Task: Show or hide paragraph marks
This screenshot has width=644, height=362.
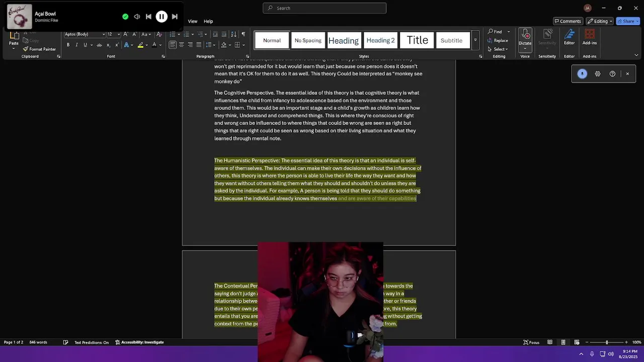Action: click(x=244, y=34)
